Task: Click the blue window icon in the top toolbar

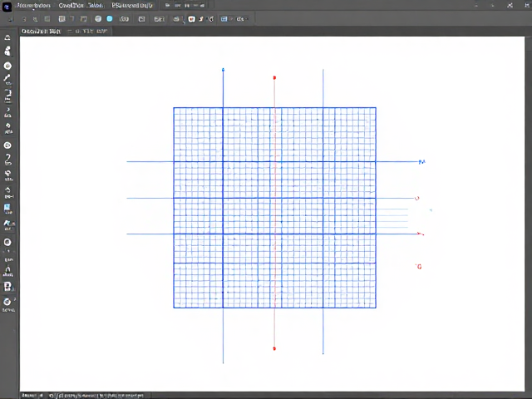Action: coord(224,19)
